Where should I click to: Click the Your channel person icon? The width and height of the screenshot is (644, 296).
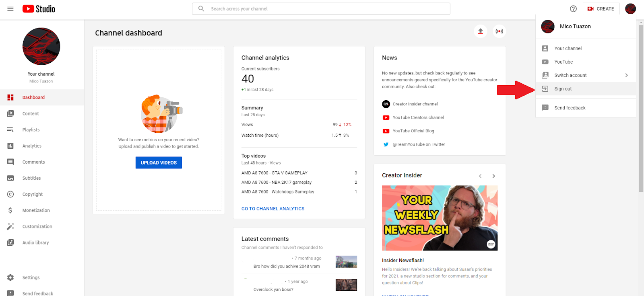[545, 48]
